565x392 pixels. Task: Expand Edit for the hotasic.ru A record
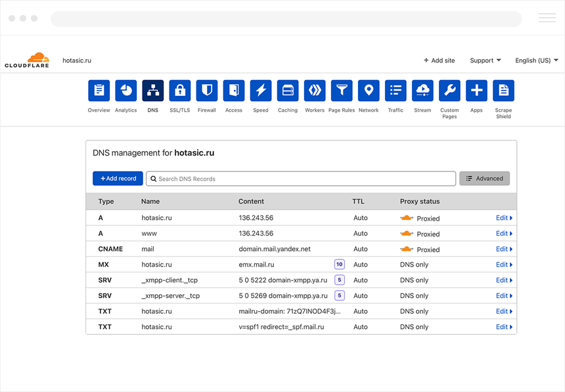(x=504, y=217)
